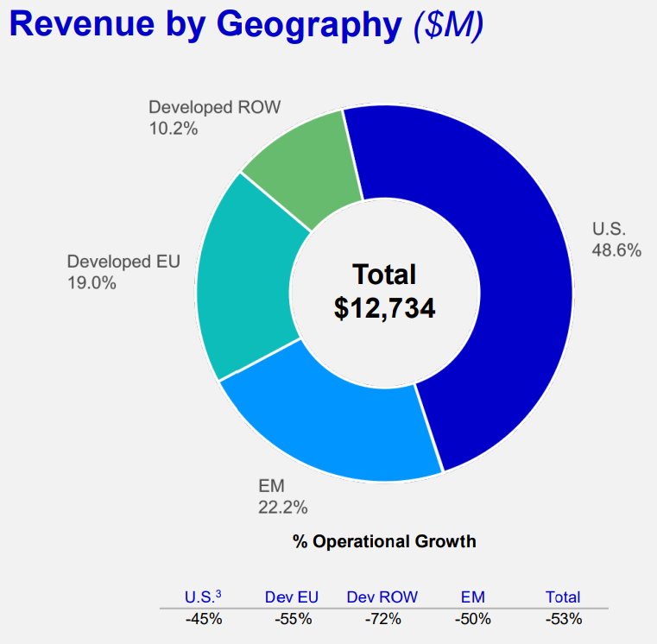Click the Total $12,734 center text
The width and height of the screenshot is (657, 644).
pyautogui.click(x=384, y=291)
